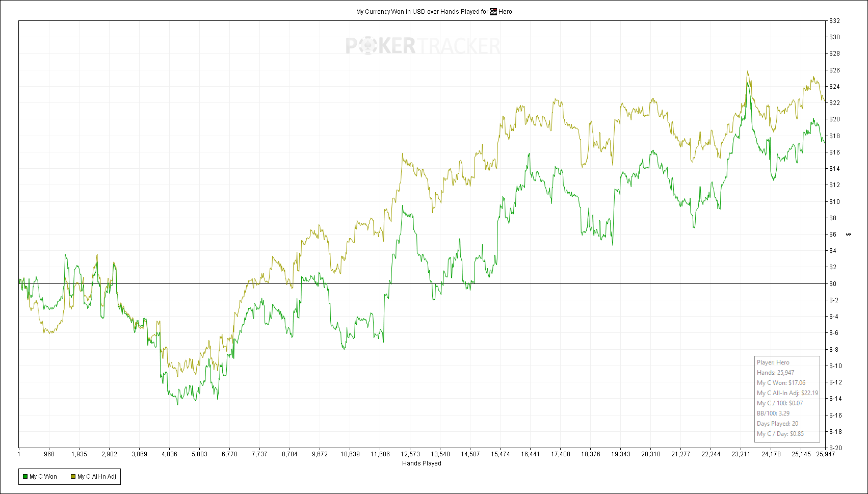Click 'Hands: 25,947' in the stats box
The image size is (868, 494).
click(x=775, y=373)
